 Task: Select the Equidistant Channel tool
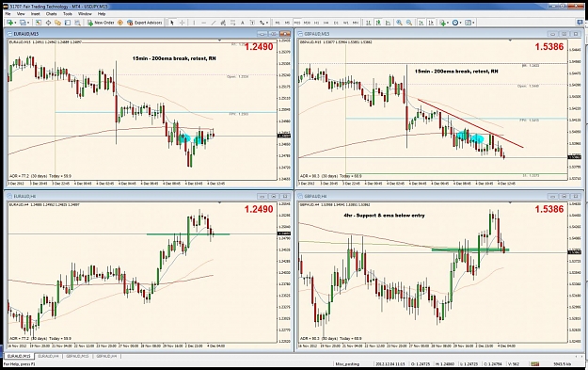click(x=223, y=23)
